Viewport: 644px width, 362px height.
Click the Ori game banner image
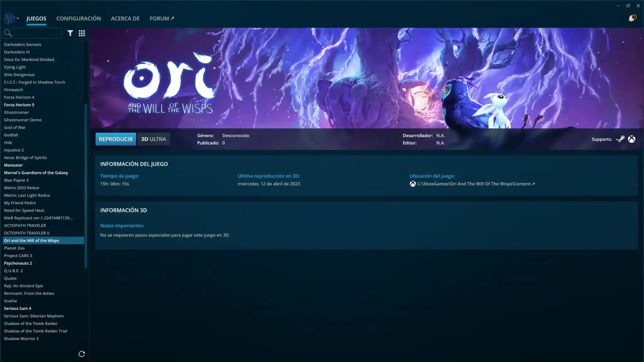click(x=366, y=78)
